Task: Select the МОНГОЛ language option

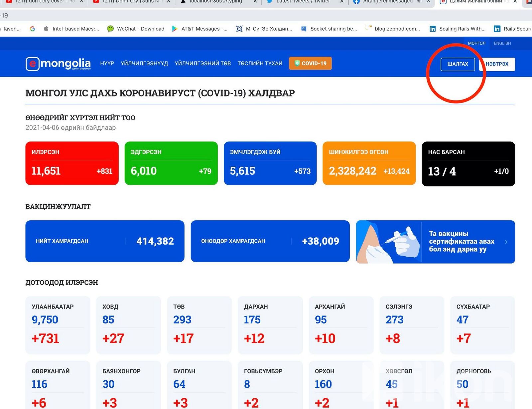Action: pyautogui.click(x=476, y=43)
